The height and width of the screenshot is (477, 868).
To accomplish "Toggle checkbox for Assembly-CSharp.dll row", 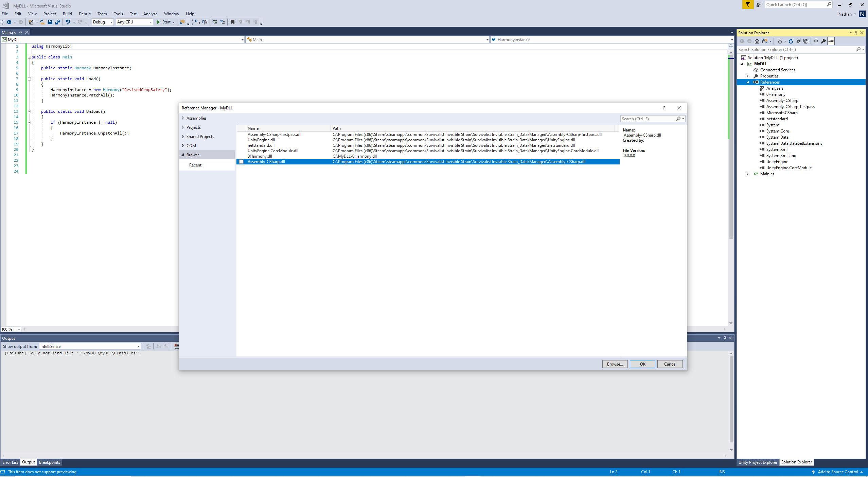I will (241, 162).
